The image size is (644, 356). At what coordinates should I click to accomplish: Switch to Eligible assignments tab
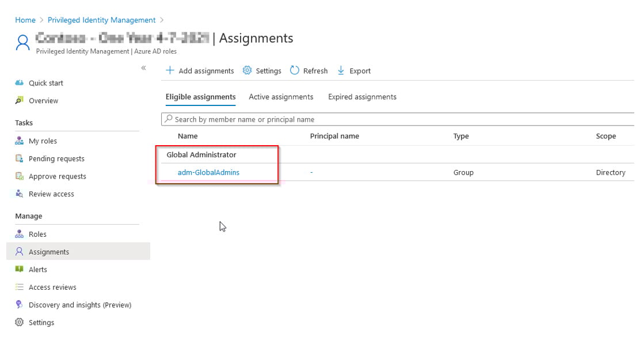pos(200,97)
